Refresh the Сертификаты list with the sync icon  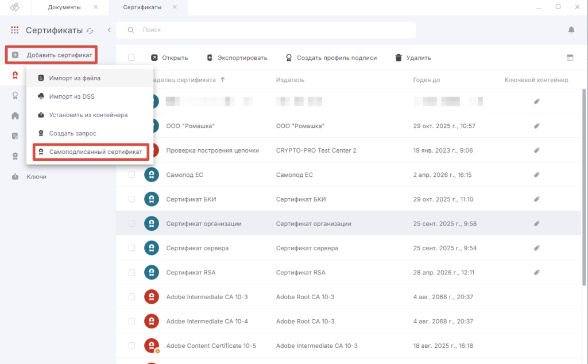pyautogui.click(x=90, y=31)
